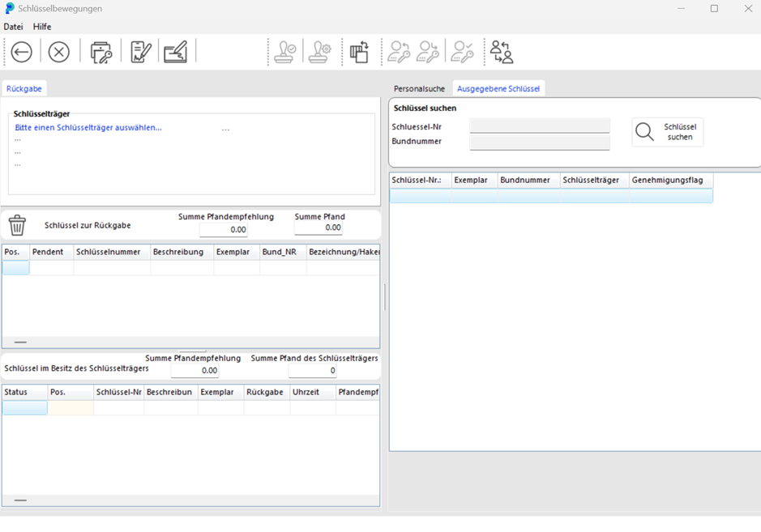This screenshot has height=532, width=761.
Task: Click the stamp with gear icon
Action: [x=320, y=53]
